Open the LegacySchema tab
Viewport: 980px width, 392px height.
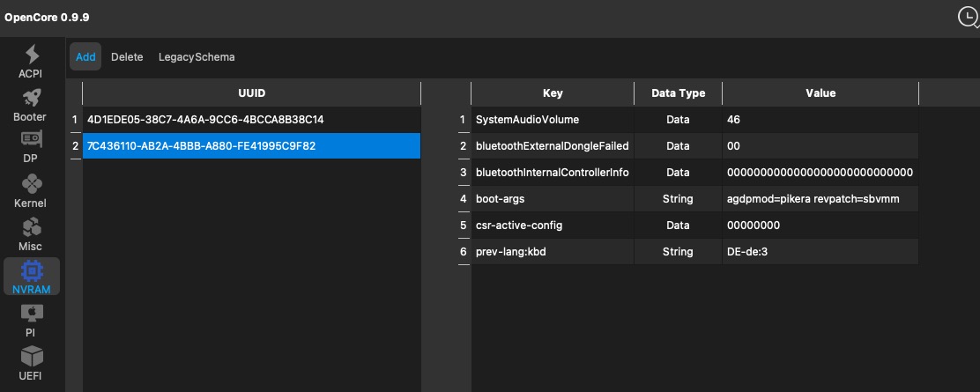pyautogui.click(x=197, y=57)
